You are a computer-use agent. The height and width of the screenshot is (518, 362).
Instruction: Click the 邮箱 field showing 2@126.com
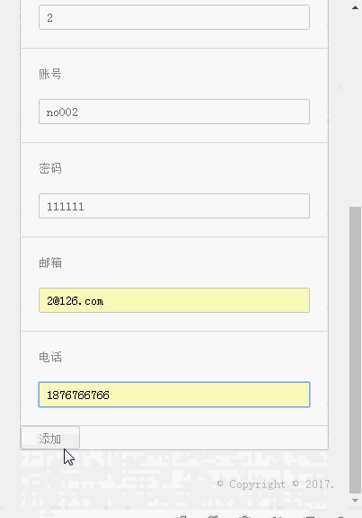(x=174, y=300)
